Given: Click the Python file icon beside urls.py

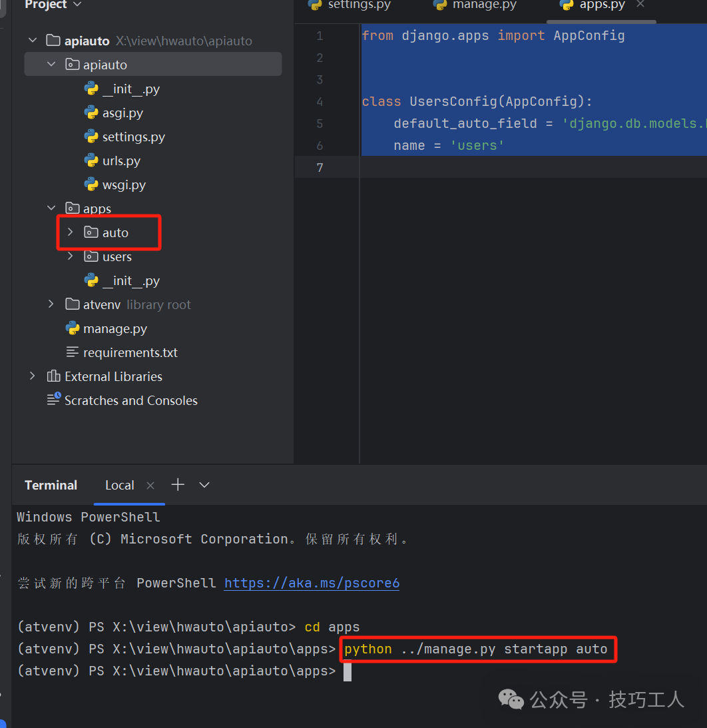Looking at the screenshot, I should tap(91, 161).
